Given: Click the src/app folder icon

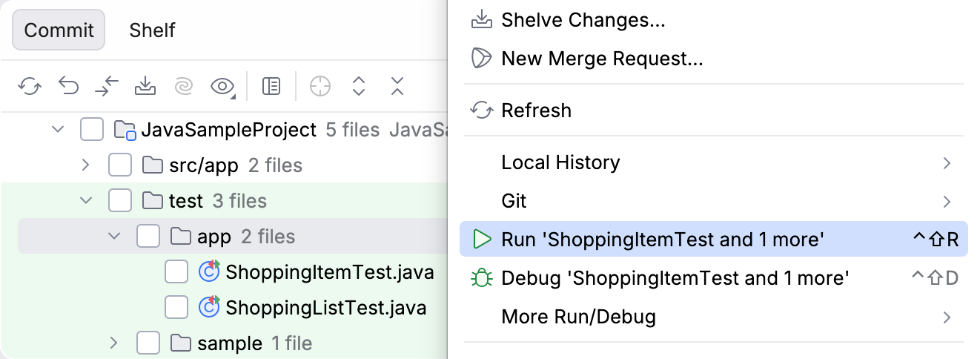Looking at the screenshot, I should point(152,165).
